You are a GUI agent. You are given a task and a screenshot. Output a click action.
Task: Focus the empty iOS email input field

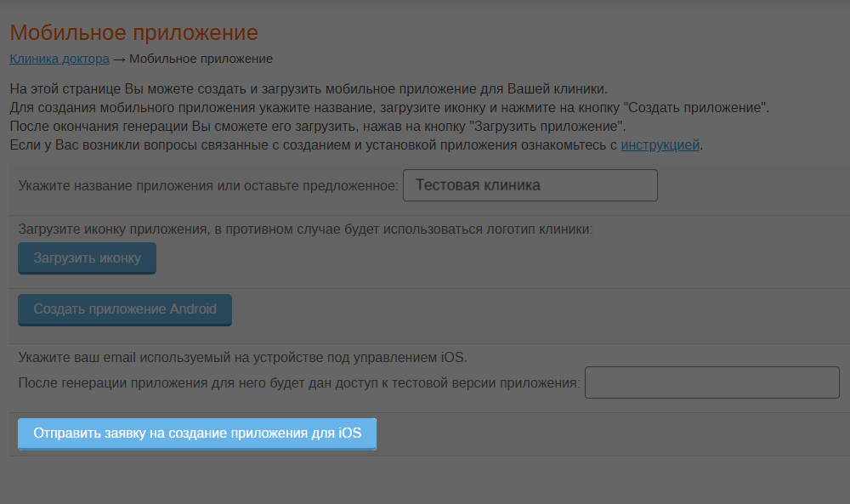[x=711, y=382]
